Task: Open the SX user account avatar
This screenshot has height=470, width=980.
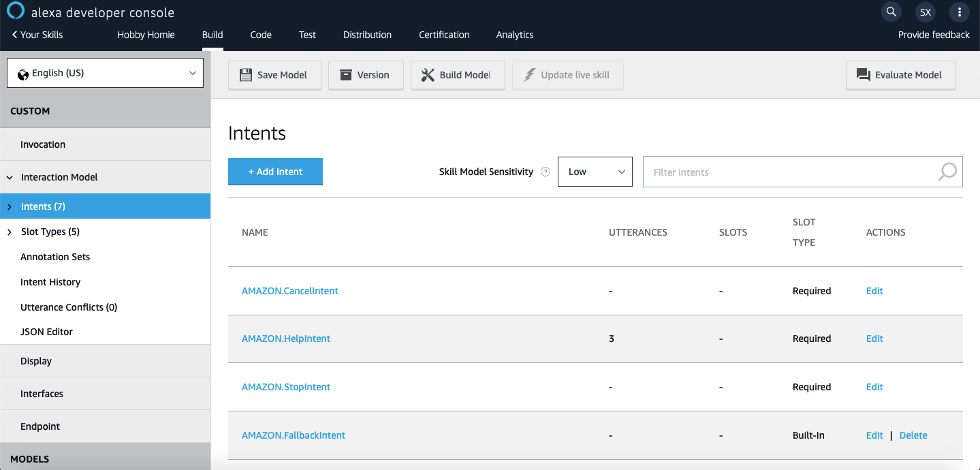Action: 926,12
